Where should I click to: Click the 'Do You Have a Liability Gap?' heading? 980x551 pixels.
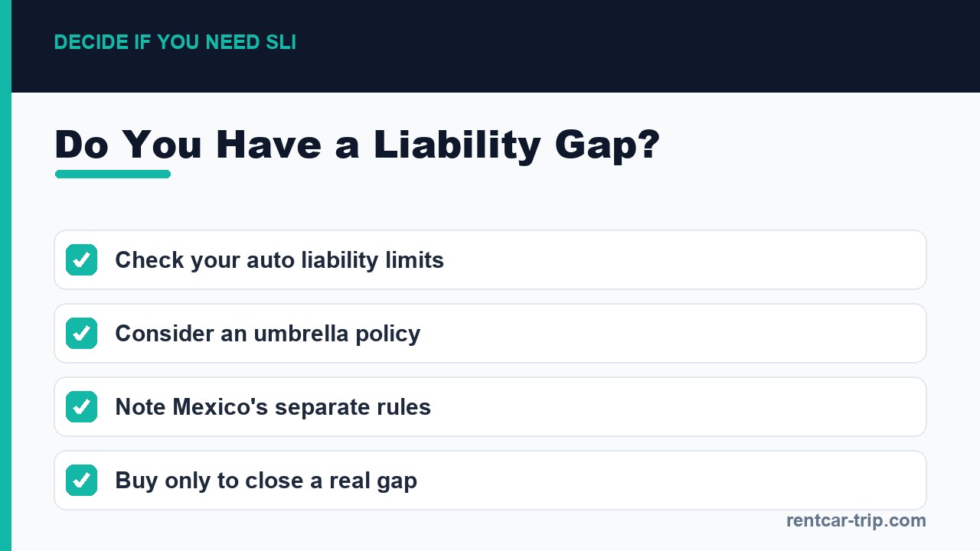tap(357, 144)
